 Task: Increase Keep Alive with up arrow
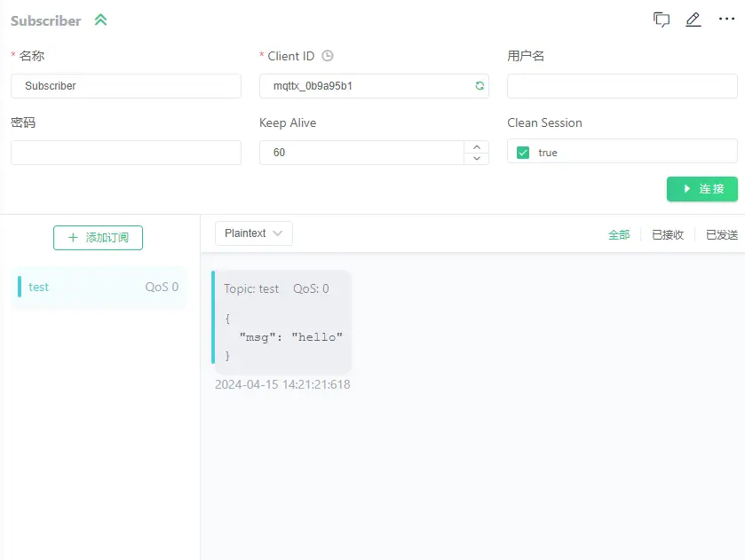pyautogui.click(x=477, y=146)
